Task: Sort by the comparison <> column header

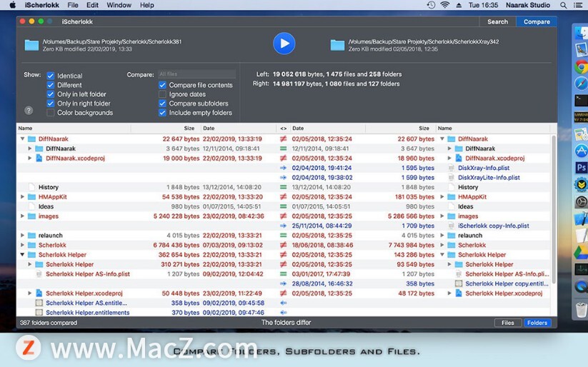Action: click(283, 129)
